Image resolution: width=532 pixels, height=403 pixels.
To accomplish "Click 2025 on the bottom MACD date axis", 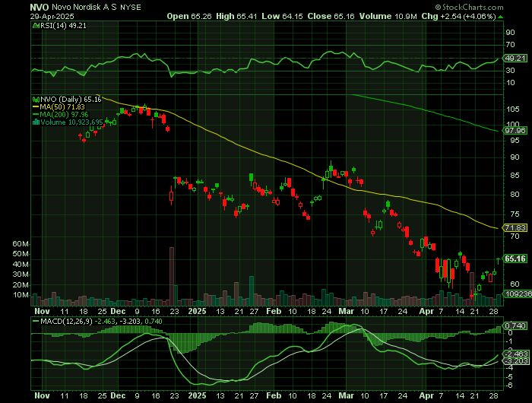I will [197, 396].
